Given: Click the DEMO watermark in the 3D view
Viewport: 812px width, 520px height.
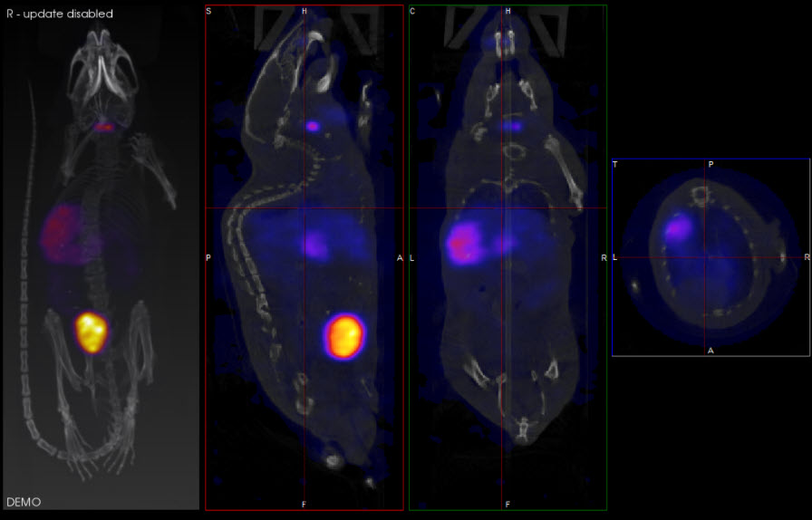Looking at the screenshot, I should [24, 501].
